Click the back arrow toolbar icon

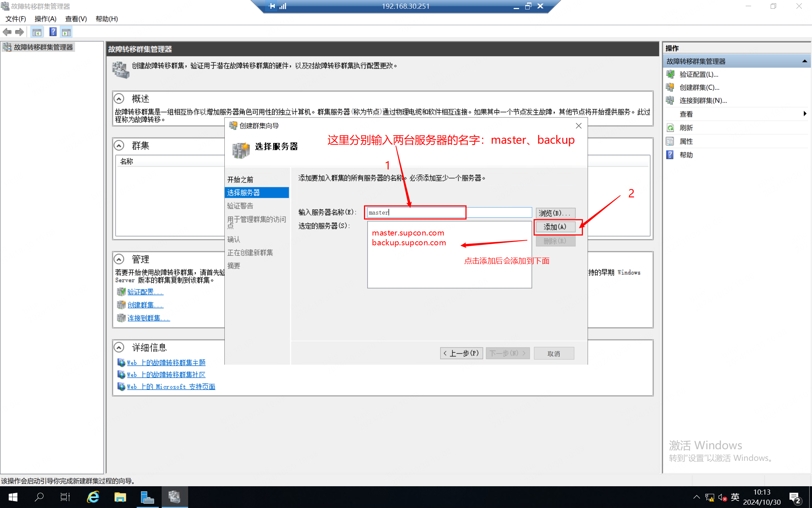[x=7, y=32]
